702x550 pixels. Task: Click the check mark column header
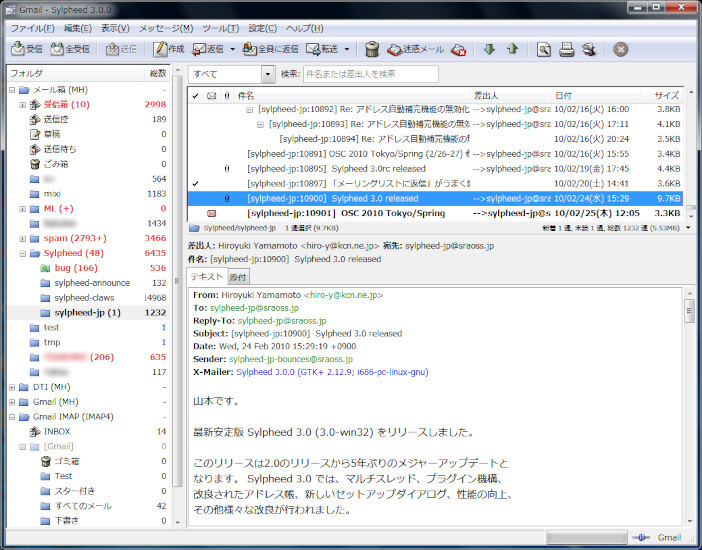point(196,95)
